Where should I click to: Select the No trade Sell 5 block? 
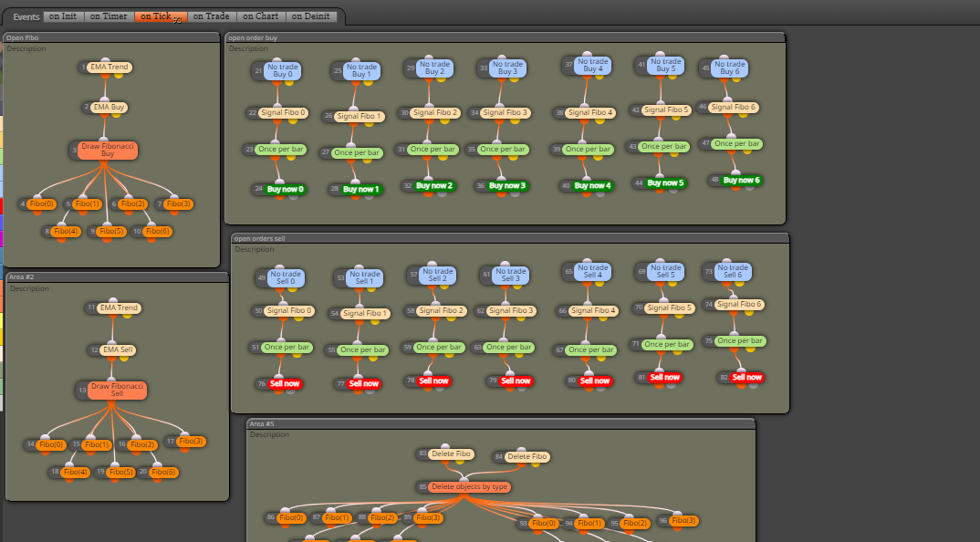click(x=665, y=271)
